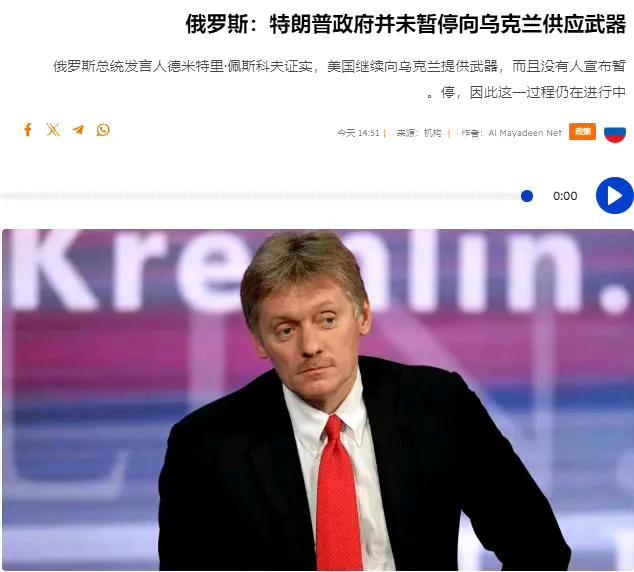634x572 pixels.
Task: Open the author link Al Mayadeen Net
Action: coord(525,133)
